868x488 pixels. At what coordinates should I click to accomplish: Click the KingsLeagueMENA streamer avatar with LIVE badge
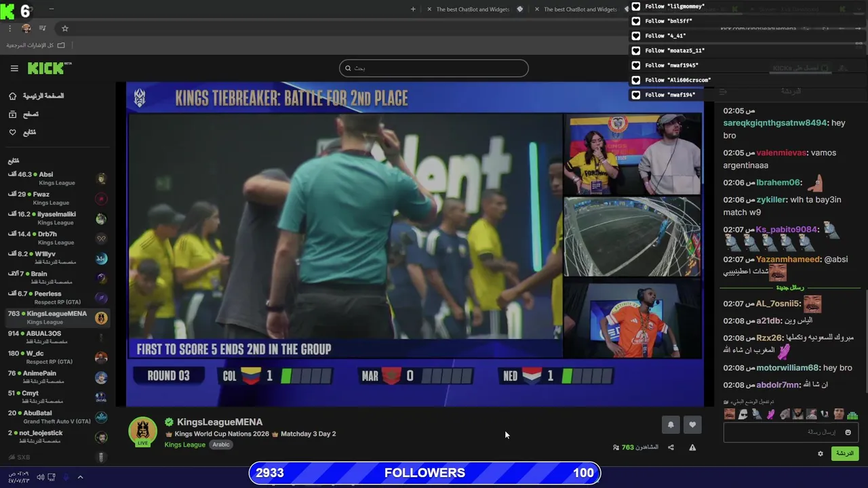click(143, 432)
